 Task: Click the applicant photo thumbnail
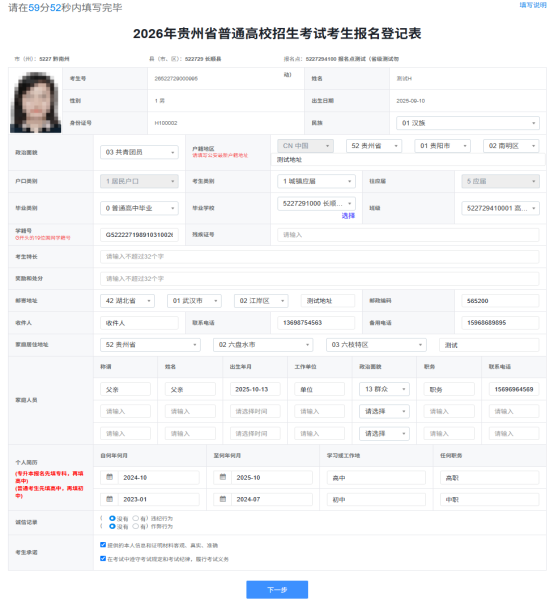coord(36,102)
